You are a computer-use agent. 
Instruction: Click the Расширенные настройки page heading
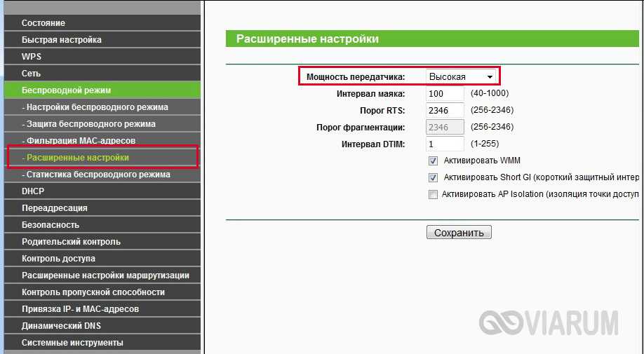pos(307,39)
